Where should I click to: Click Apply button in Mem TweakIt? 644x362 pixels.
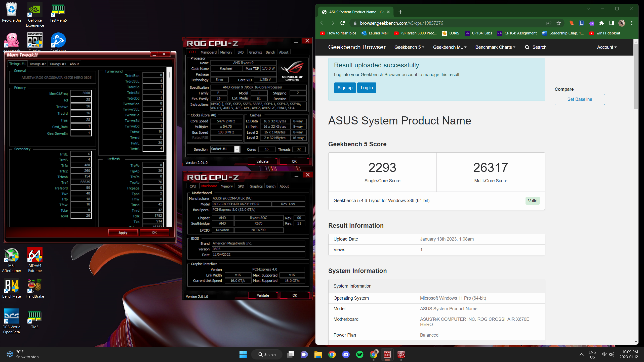click(123, 233)
